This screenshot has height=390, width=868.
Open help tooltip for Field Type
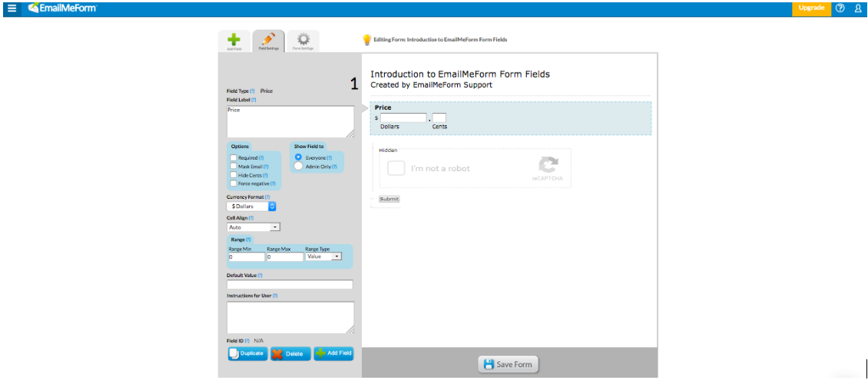(253, 91)
